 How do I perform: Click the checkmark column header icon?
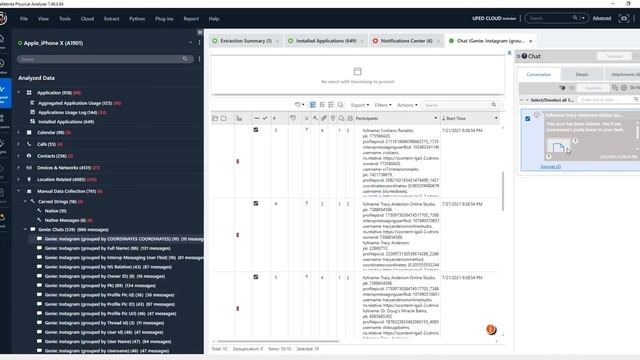(x=265, y=118)
